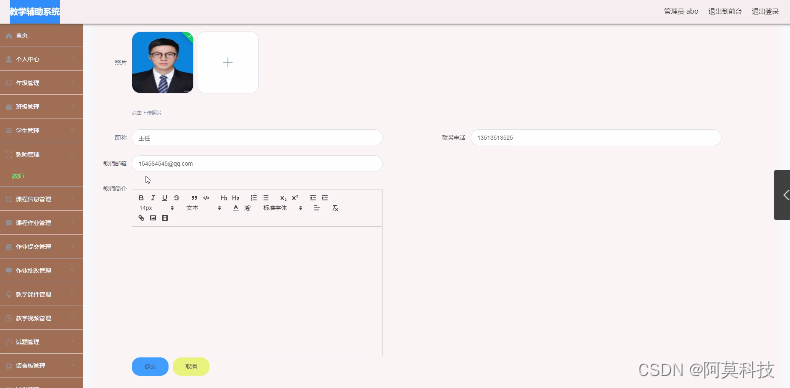Viewport: 790px width, 388px height.
Task: Insert a hyperlink with the link icon
Action: (x=141, y=218)
